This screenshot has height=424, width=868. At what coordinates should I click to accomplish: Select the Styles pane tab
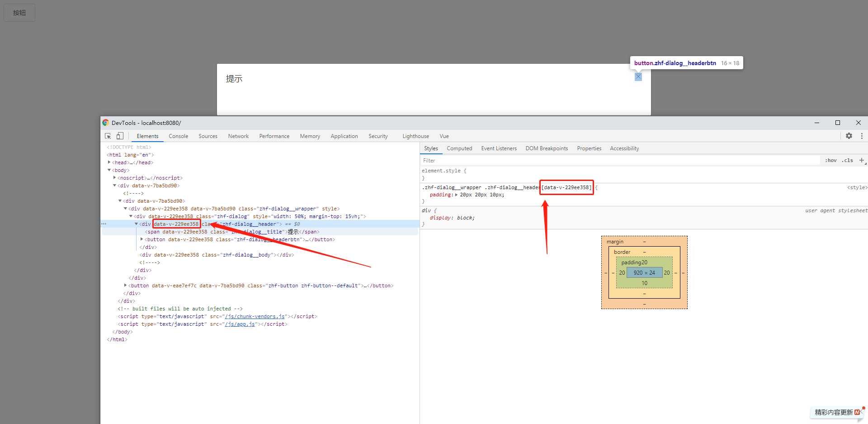pyautogui.click(x=431, y=148)
